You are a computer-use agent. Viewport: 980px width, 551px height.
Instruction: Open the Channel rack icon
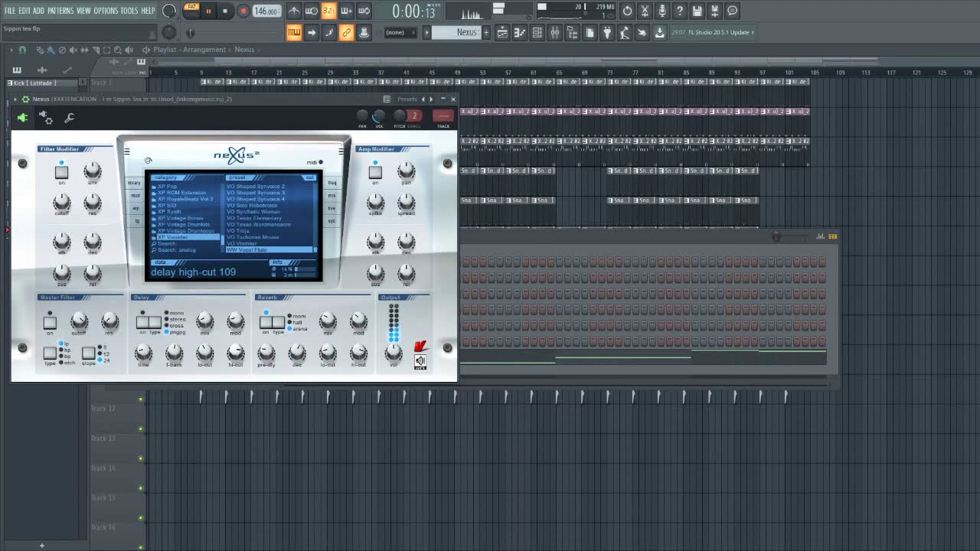tap(537, 32)
